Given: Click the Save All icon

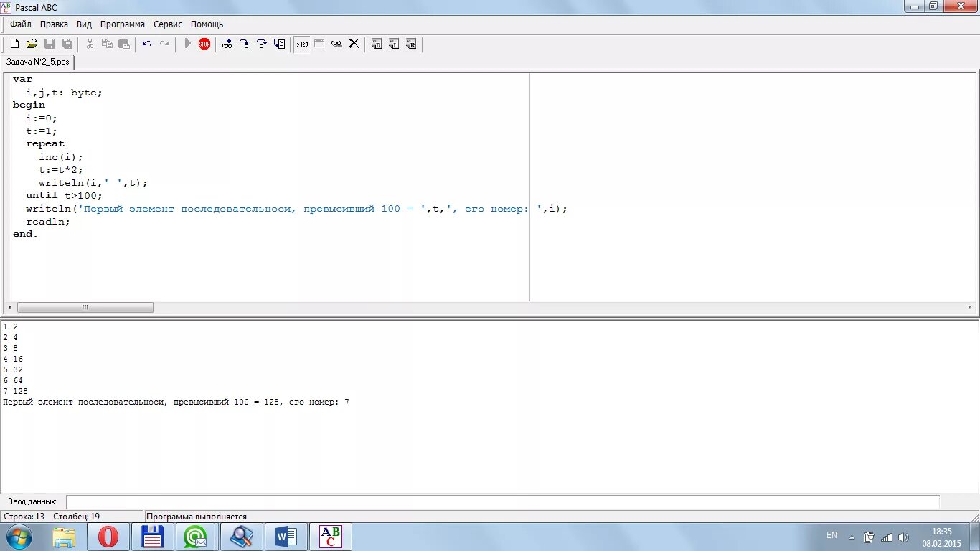Looking at the screenshot, I should pyautogui.click(x=67, y=44).
